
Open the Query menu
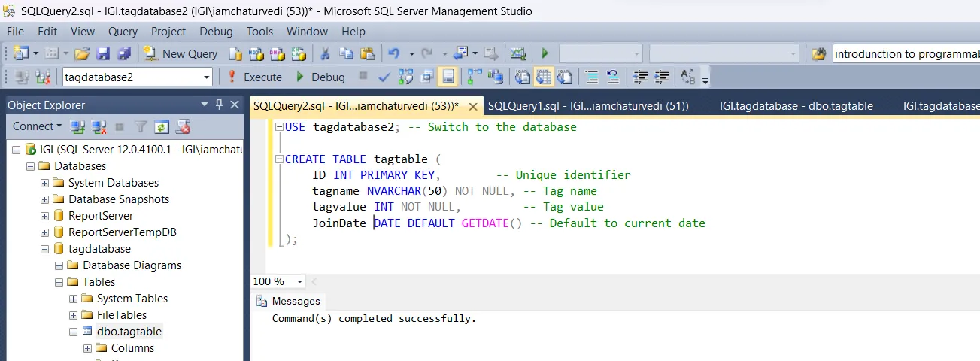(123, 32)
